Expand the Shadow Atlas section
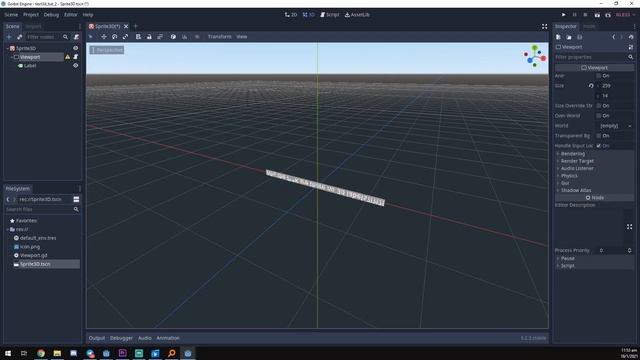Screen dimensions: 640x360 pyautogui.click(x=594, y=191)
